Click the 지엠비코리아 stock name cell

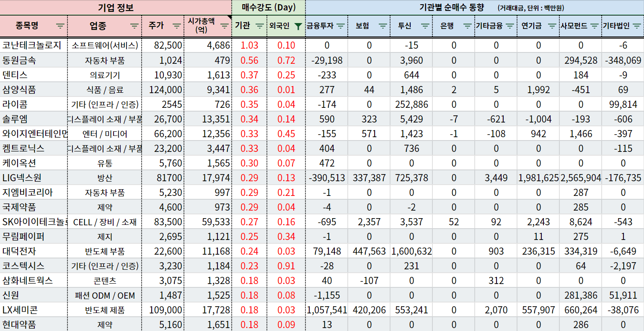click(x=34, y=192)
